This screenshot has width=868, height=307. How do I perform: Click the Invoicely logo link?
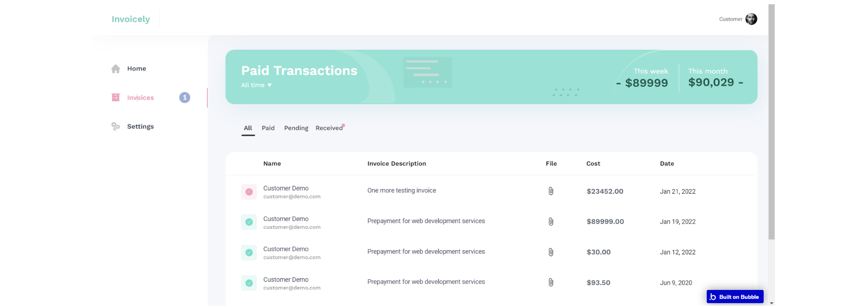tap(131, 19)
